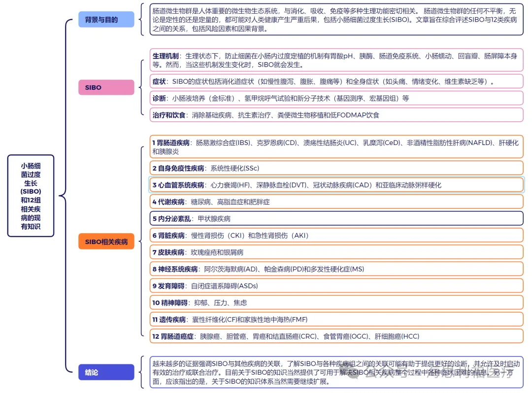The image size is (532, 393).
Task: Click the 诊断 box with 小肠液培养
Action: click(x=336, y=98)
